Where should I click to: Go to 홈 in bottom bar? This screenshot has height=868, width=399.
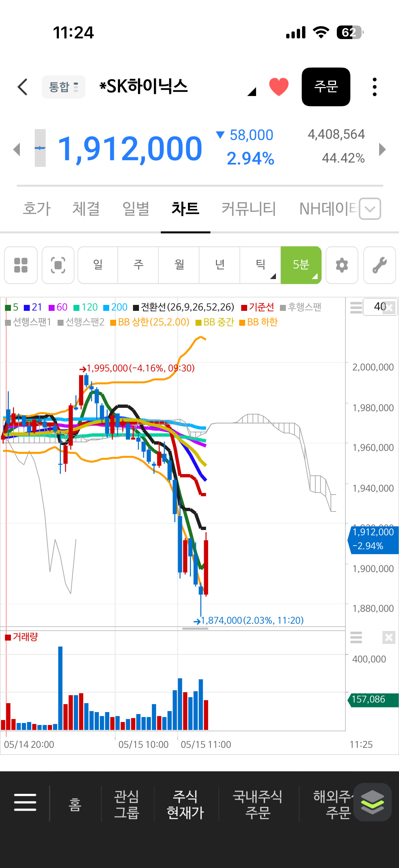tap(75, 804)
